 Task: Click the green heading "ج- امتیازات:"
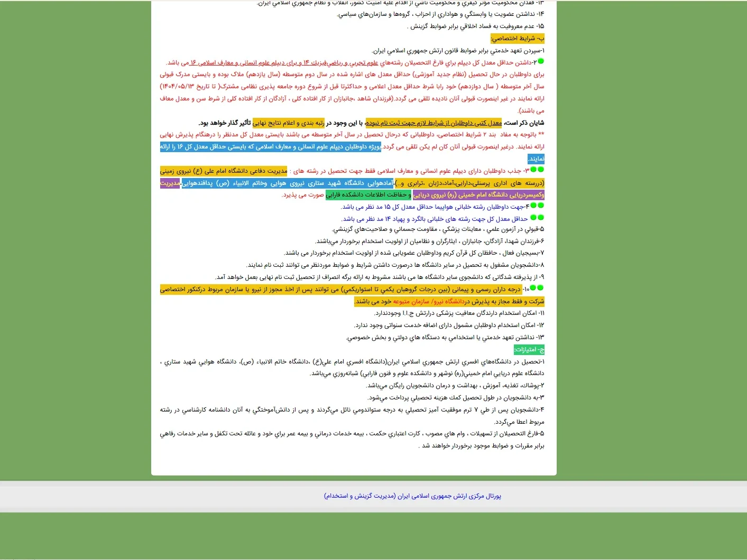tap(529, 350)
